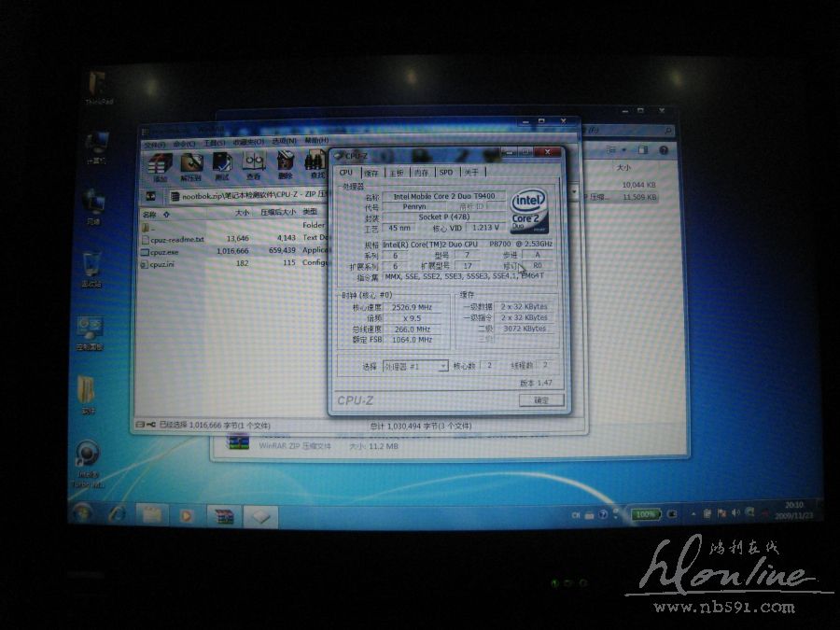Viewport: 840px width, 630px height.
Task: Open the File (文件) menu in WinRAR
Action: 154,144
